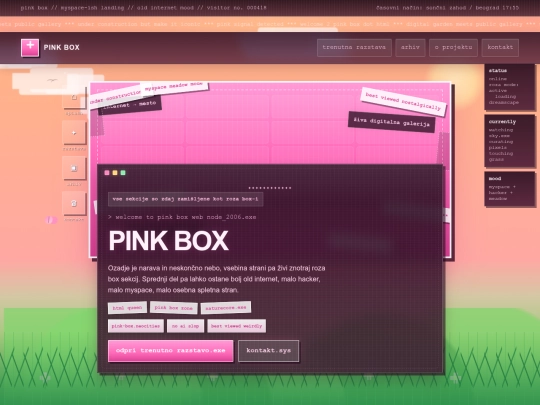Select the naturecore.exe tag
540x405 pixels.
226,308
